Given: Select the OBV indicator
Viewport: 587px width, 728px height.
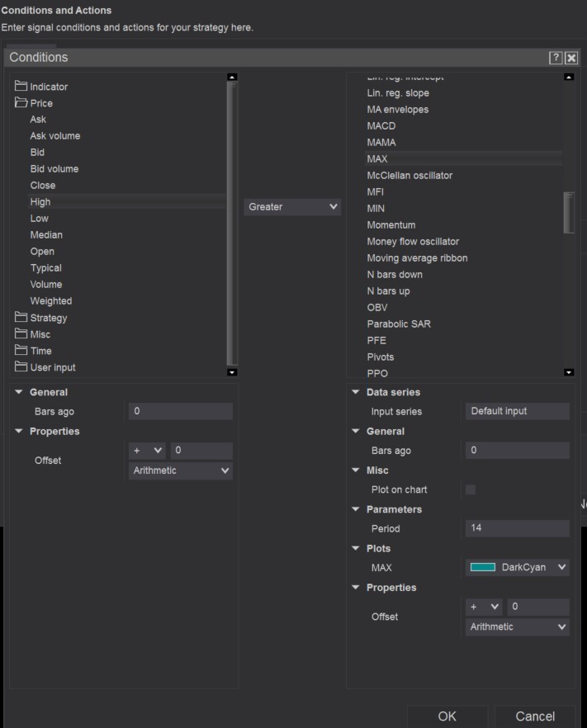Looking at the screenshot, I should coord(377,307).
